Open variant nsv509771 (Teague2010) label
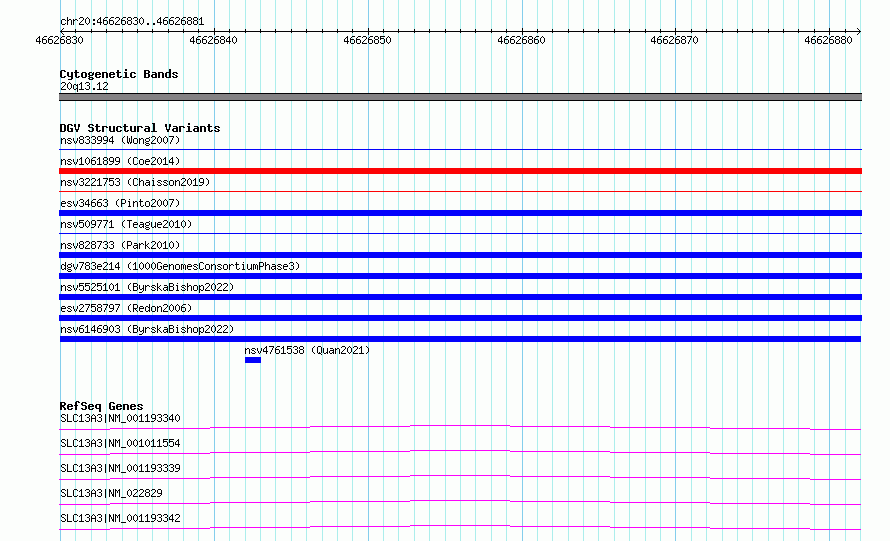The width and height of the screenshot is (890, 541). point(126,224)
